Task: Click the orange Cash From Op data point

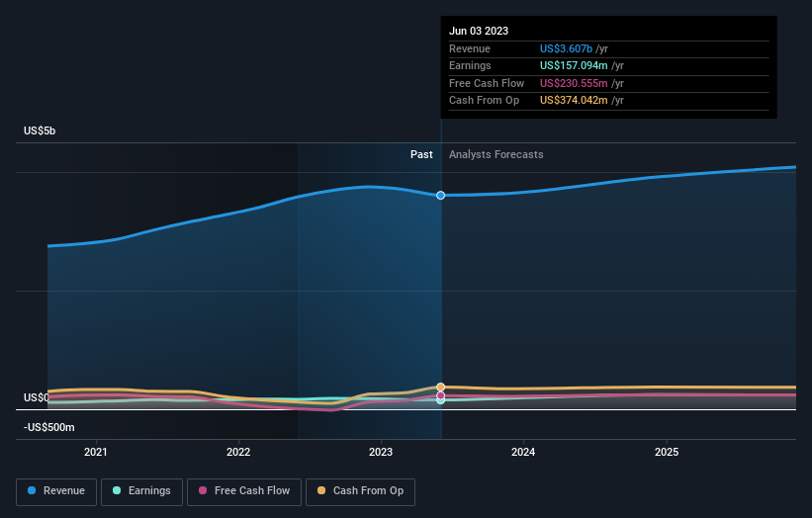Action: tap(441, 388)
